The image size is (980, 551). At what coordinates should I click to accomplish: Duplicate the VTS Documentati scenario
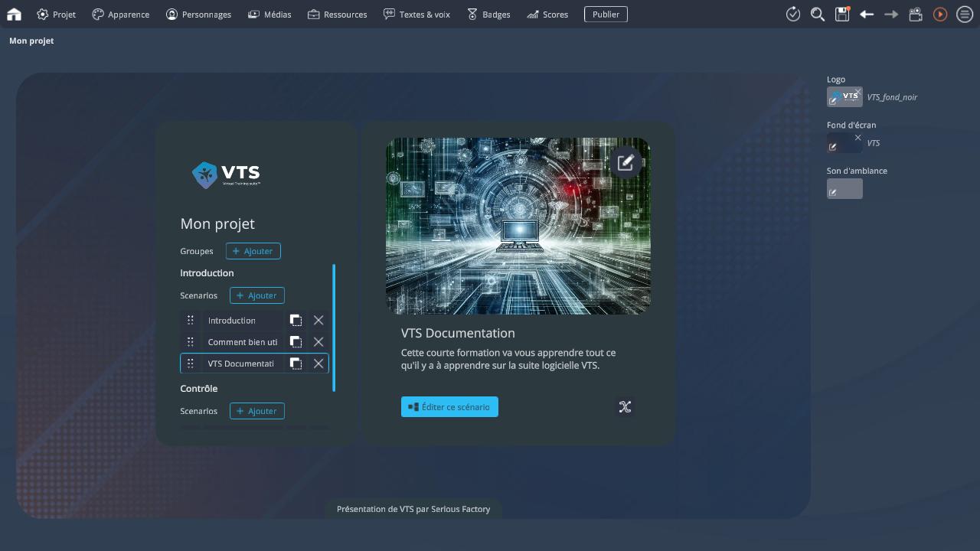[296, 364]
